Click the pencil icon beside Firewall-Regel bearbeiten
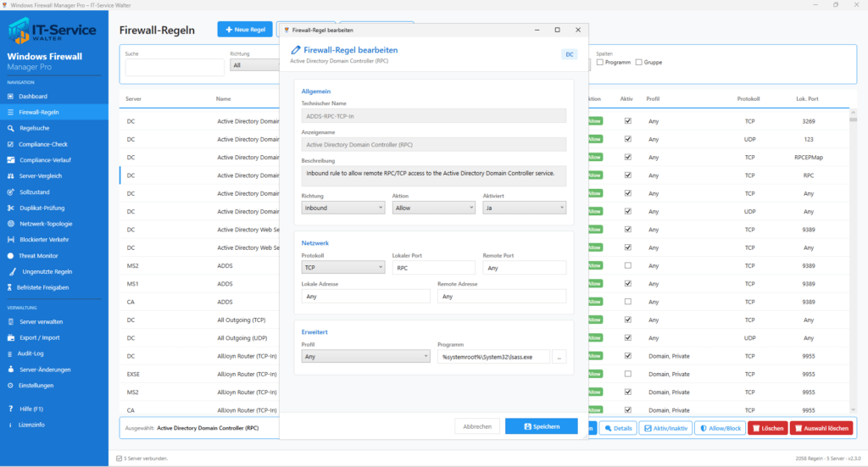This screenshot has width=868, height=467. point(296,50)
